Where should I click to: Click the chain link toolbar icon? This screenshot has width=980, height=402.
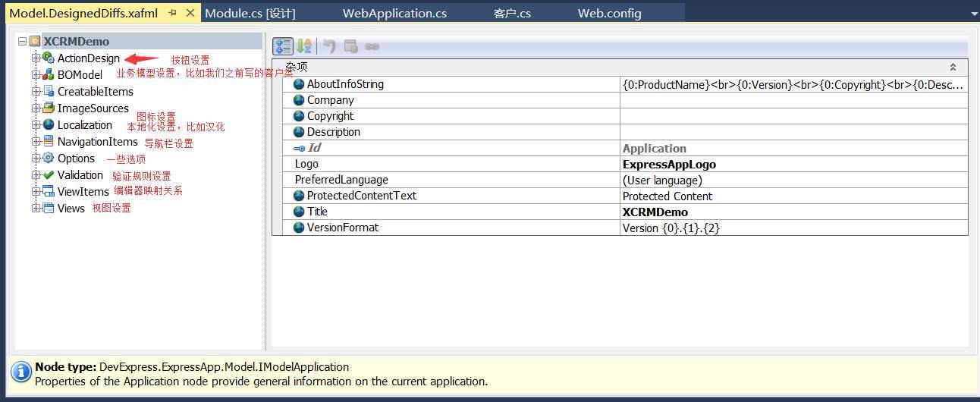(372, 46)
